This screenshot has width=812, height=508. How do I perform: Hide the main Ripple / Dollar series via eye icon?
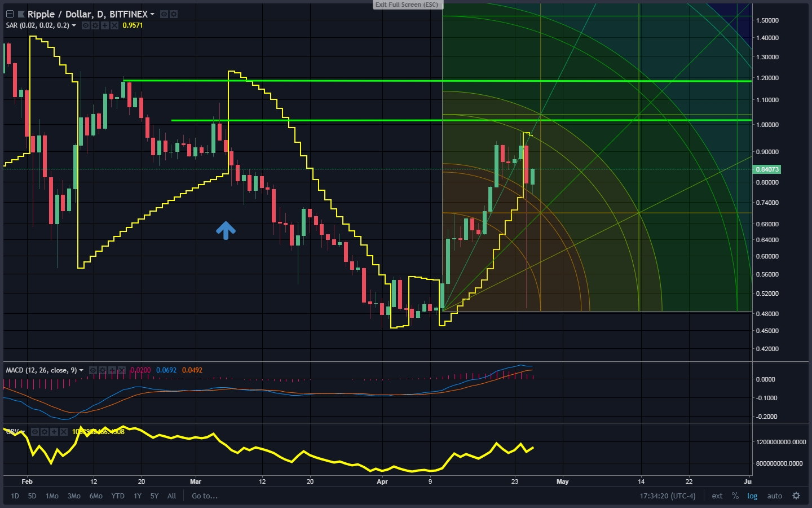pos(164,14)
